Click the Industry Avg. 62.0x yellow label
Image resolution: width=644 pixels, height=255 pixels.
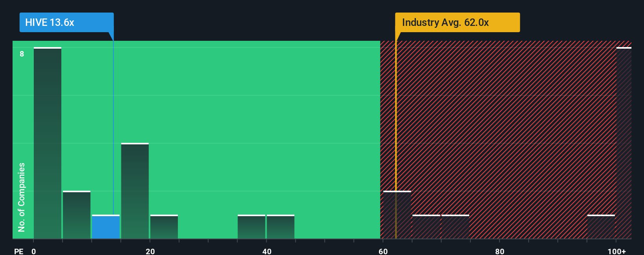pyautogui.click(x=457, y=22)
